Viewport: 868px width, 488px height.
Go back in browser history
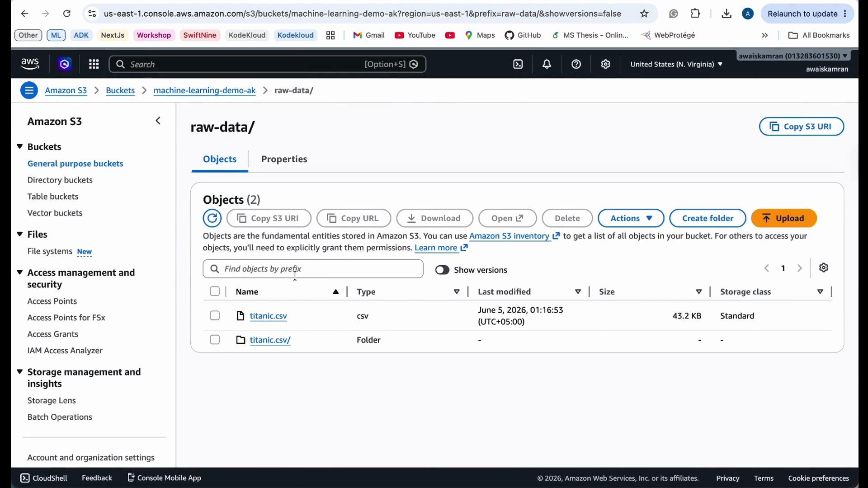click(25, 14)
